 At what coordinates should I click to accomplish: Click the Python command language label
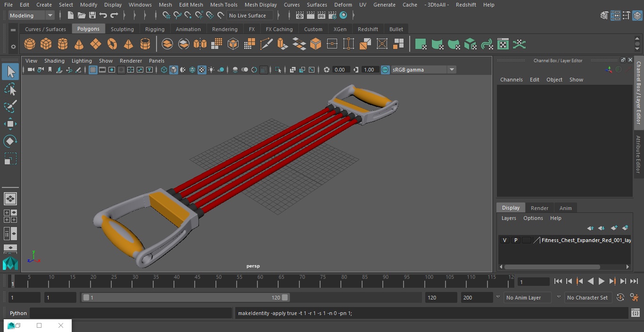pos(18,313)
